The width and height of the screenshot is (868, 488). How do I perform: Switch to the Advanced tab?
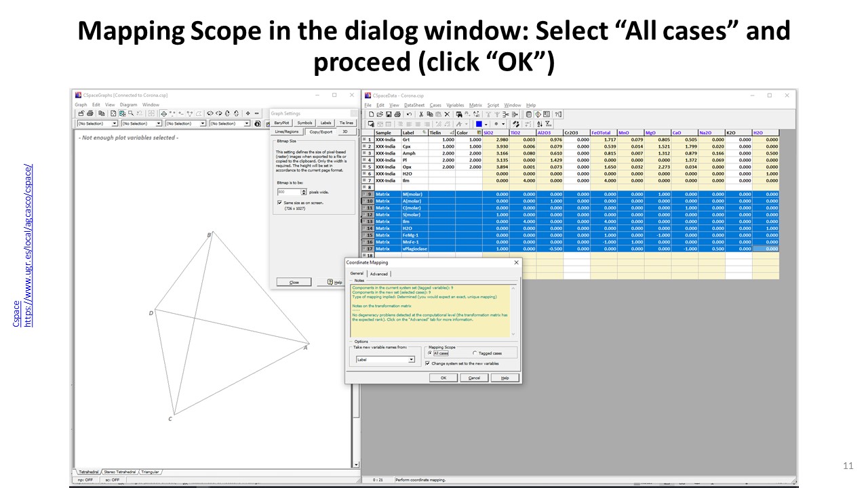379,274
